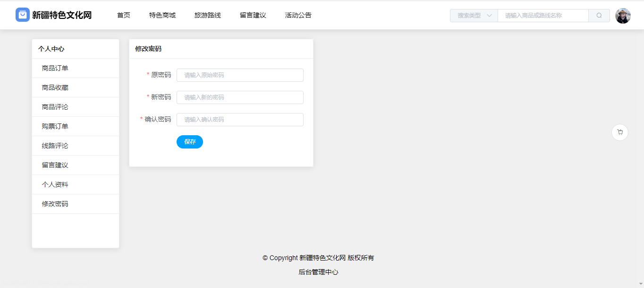Click the 原密码 input field
The image size is (644, 288).
click(240, 75)
